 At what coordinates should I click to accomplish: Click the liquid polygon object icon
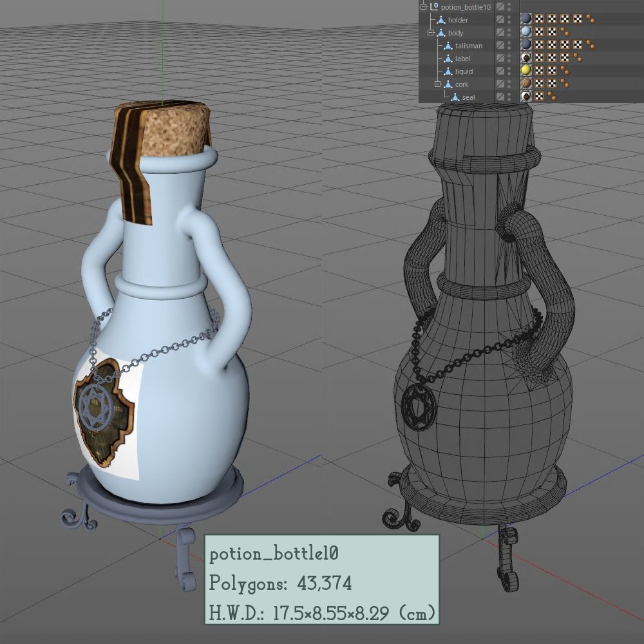448,71
